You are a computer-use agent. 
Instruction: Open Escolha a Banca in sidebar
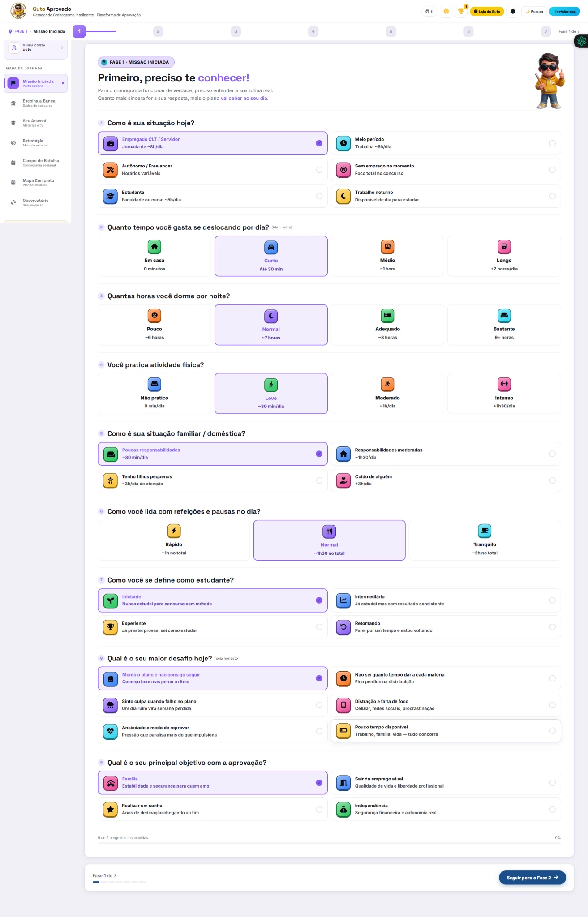[35, 103]
